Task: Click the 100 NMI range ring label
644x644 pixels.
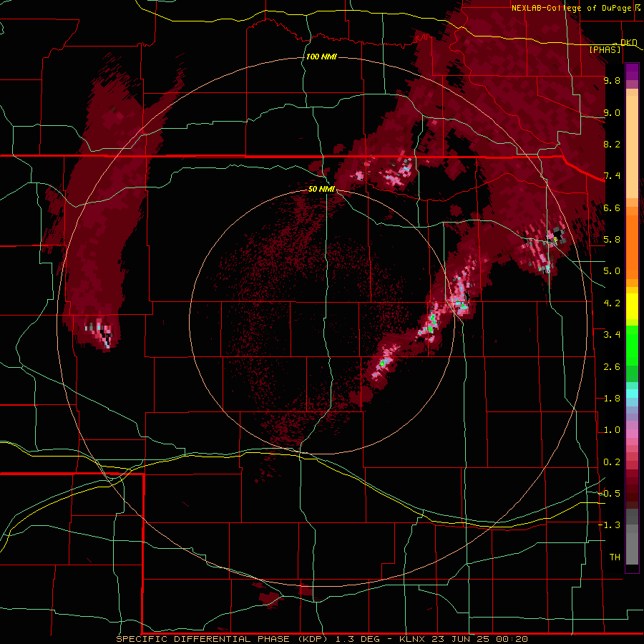Action: click(x=321, y=57)
